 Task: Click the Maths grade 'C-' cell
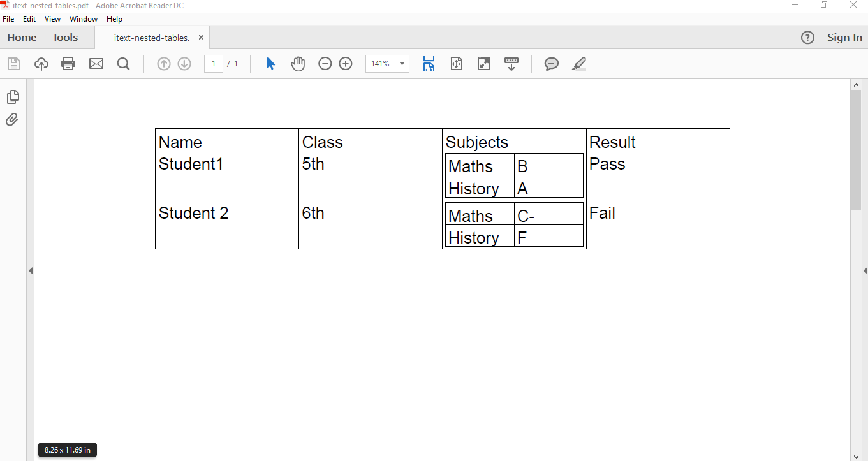coord(548,214)
